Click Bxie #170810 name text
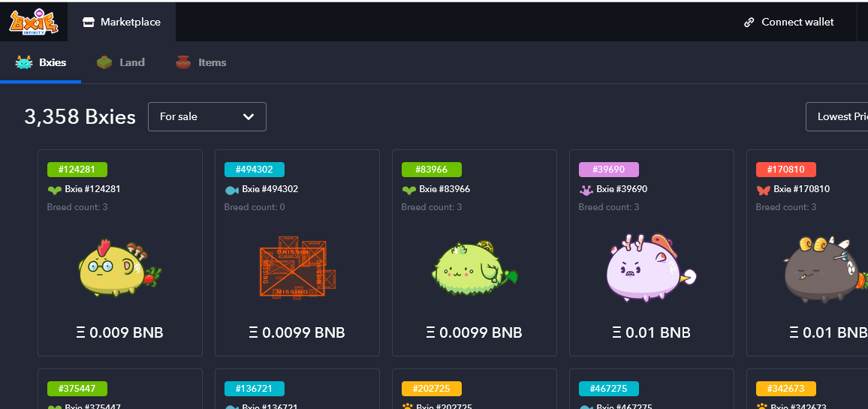Image resolution: width=868 pixels, height=409 pixels. (x=802, y=189)
